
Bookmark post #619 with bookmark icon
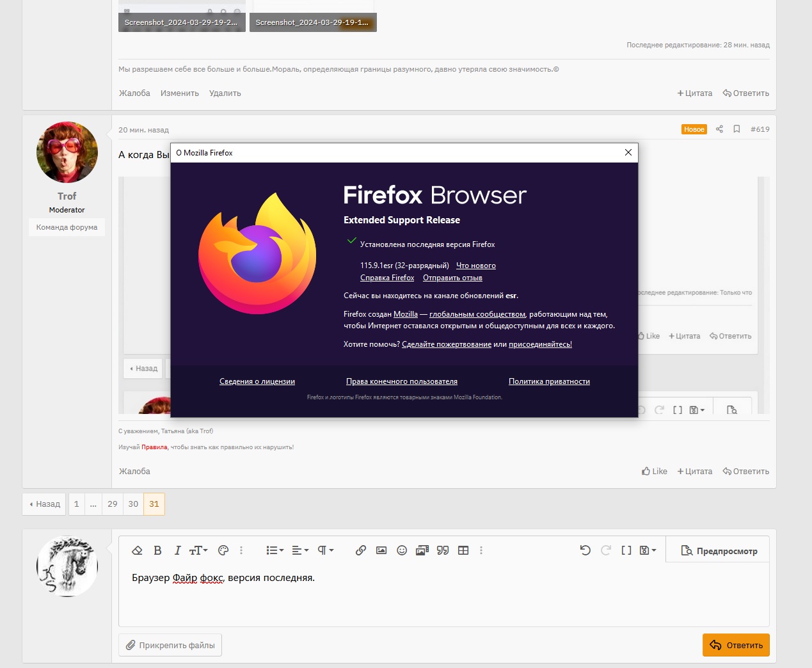pyautogui.click(x=736, y=129)
